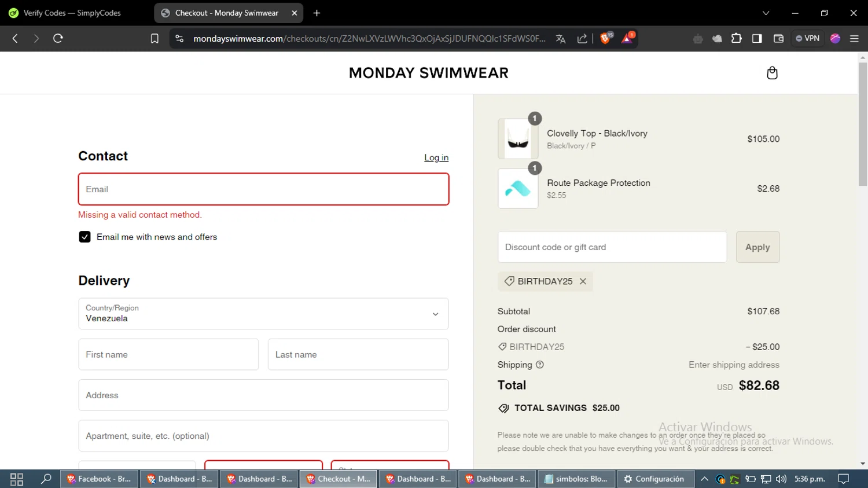The width and height of the screenshot is (868, 488).
Task: Click the $82.68 total amount
Action: tap(759, 386)
